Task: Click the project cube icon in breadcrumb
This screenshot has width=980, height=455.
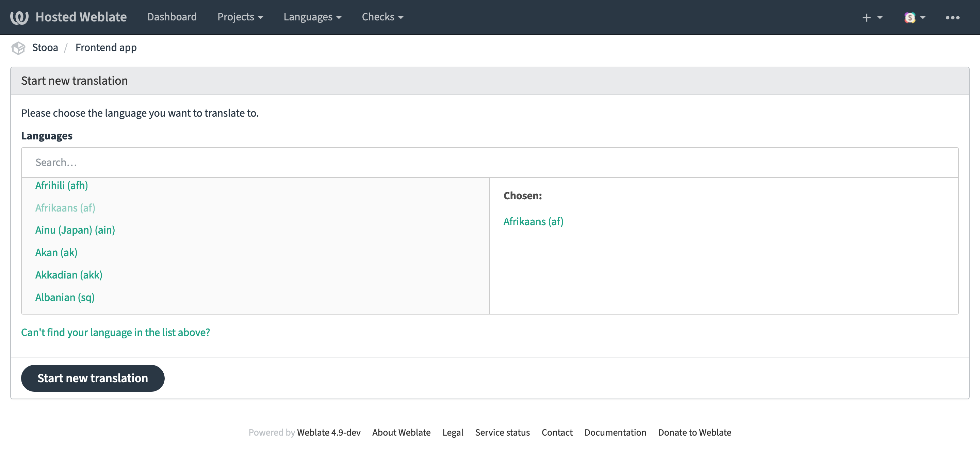Action: click(18, 48)
